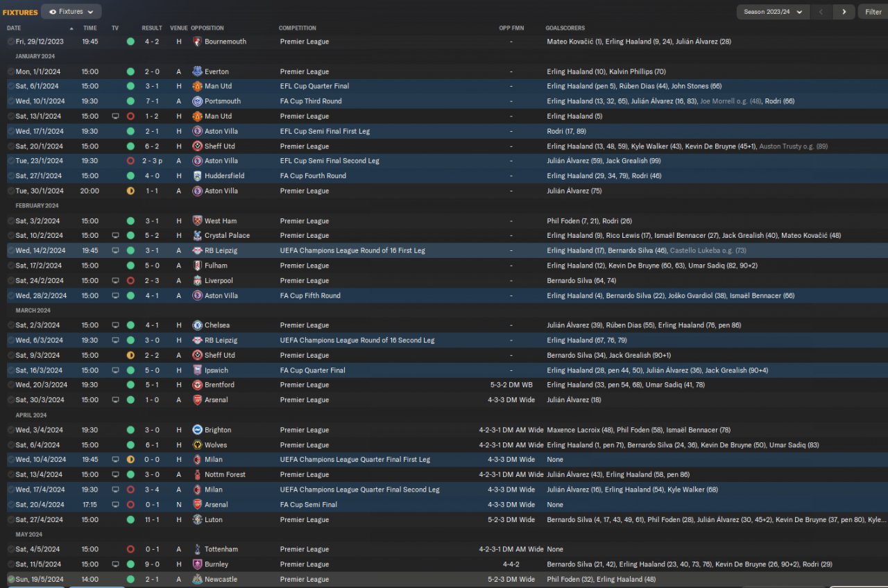This screenshot has width=888, height=588.
Task: Click the Nottm Forest opposition name
Action: [225, 475]
